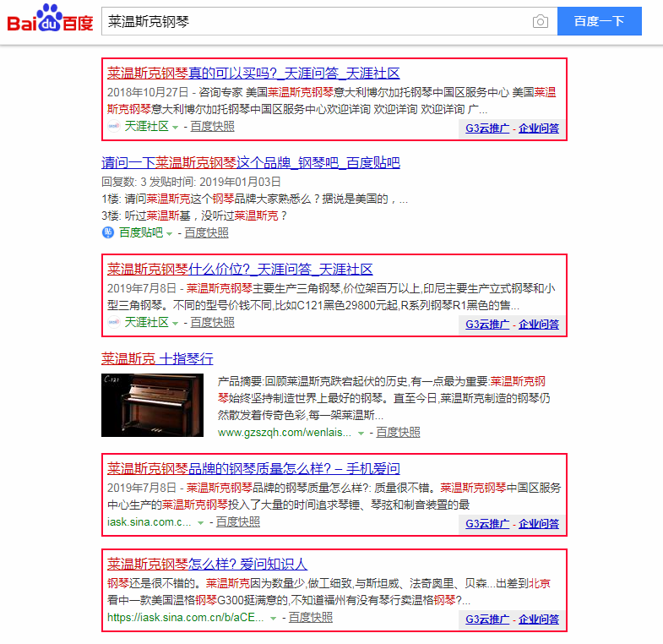Open result 莱温斯克钢琴怎么样? 爱问知识人
This screenshot has width=663, height=644.
coord(207,564)
